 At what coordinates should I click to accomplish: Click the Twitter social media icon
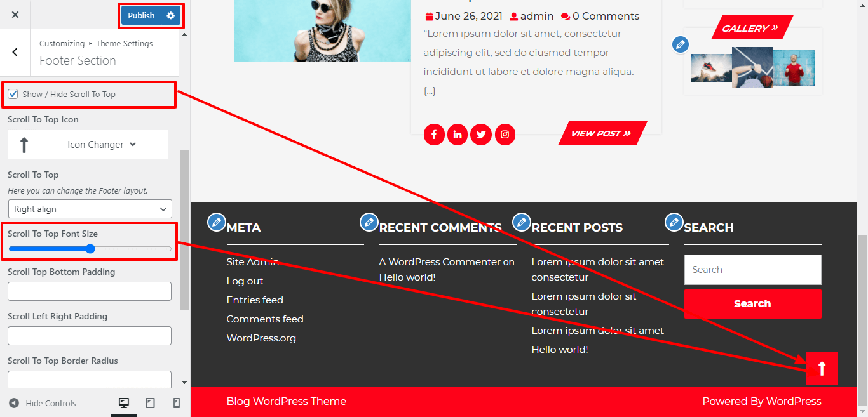pyautogui.click(x=481, y=134)
